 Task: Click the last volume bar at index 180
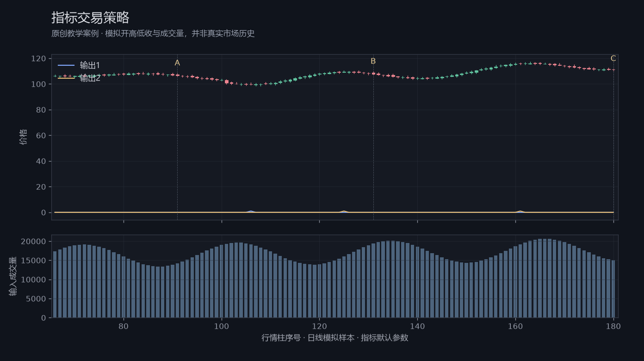[613, 289]
